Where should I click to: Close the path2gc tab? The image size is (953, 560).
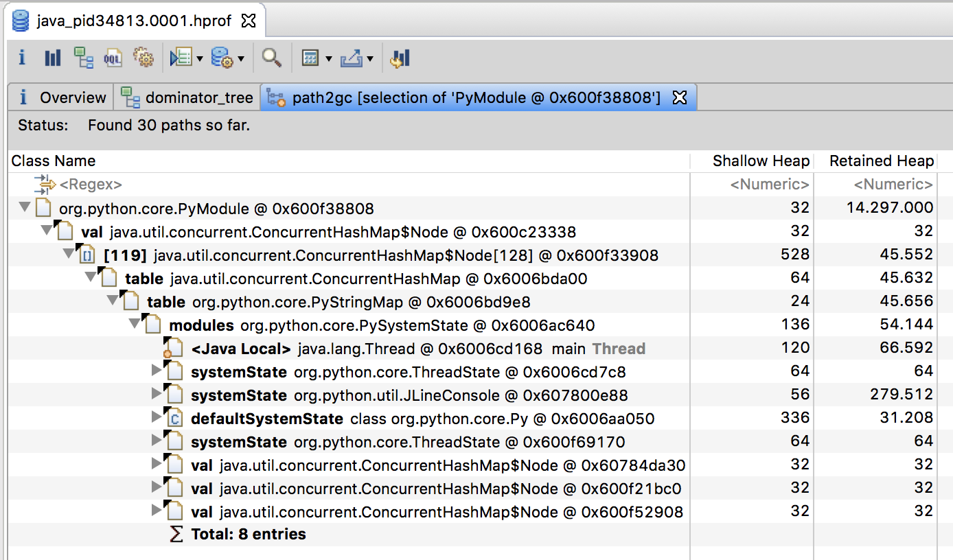click(x=679, y=97)
